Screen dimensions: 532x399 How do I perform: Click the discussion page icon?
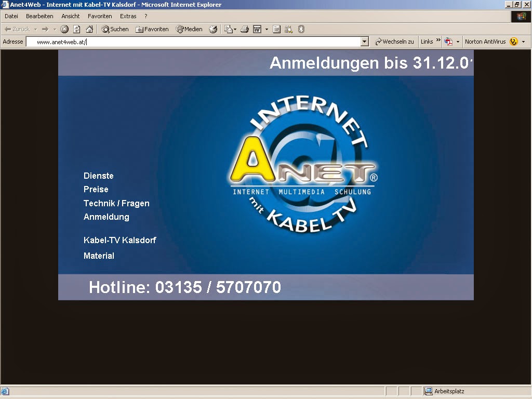(276, 29)
